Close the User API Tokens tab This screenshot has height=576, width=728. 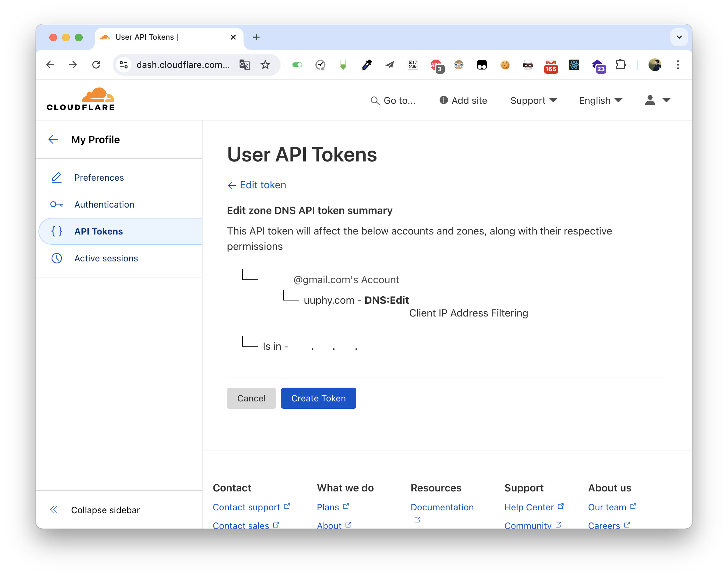pyautogui.click(x=233, y=37)
